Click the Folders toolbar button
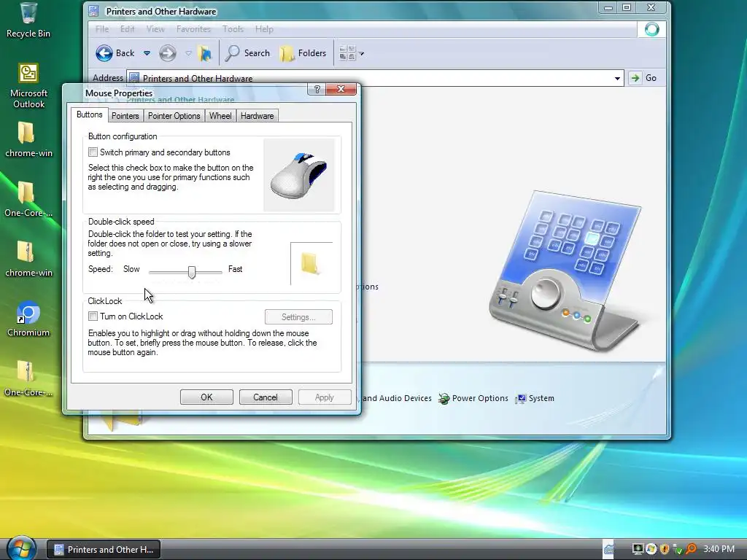747x560 pixels. (x=303, y=53)
